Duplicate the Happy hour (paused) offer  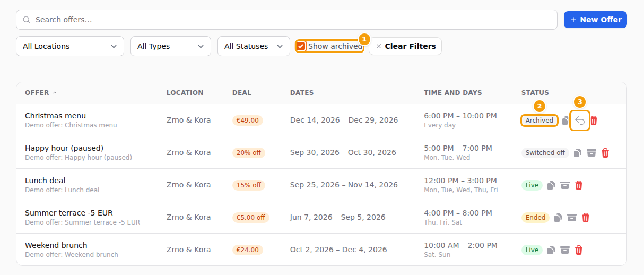tap(578, 153)
